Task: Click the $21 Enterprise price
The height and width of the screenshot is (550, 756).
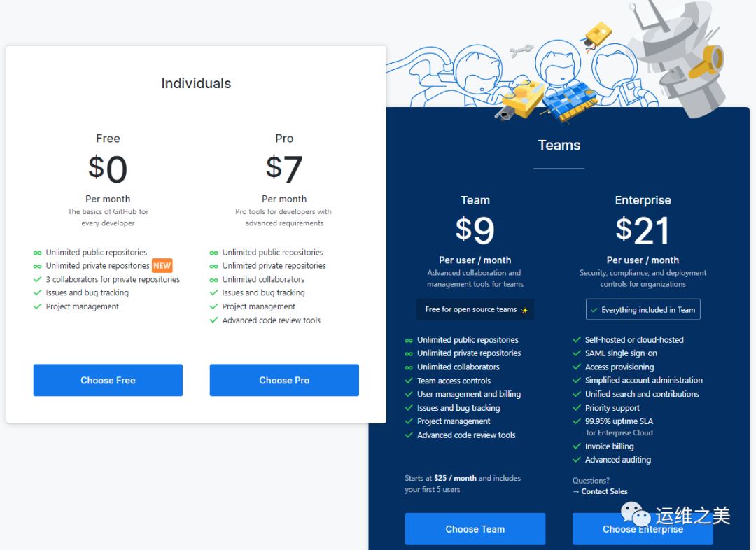Action: coord(643,230)
